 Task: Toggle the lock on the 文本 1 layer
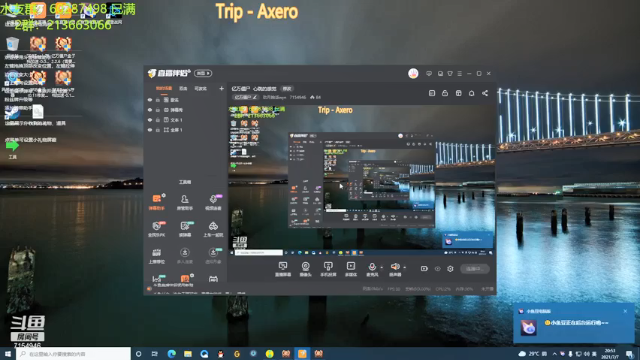point(158,120)
